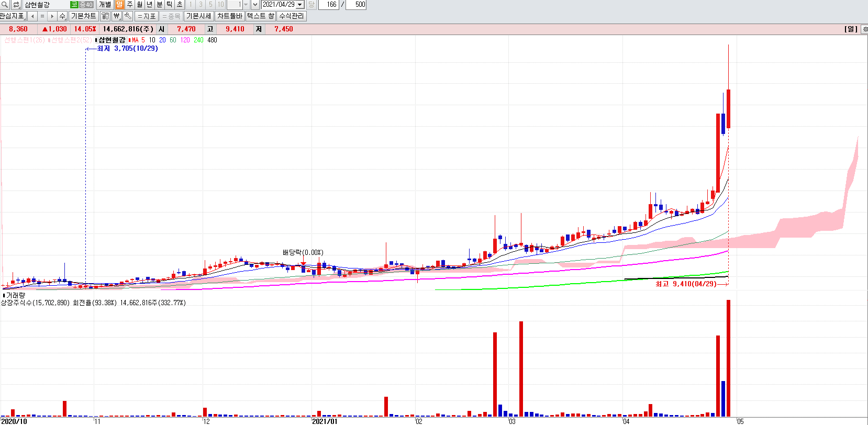
Task: Open the interval value combo box dropdown
Action: click(246, 4)
